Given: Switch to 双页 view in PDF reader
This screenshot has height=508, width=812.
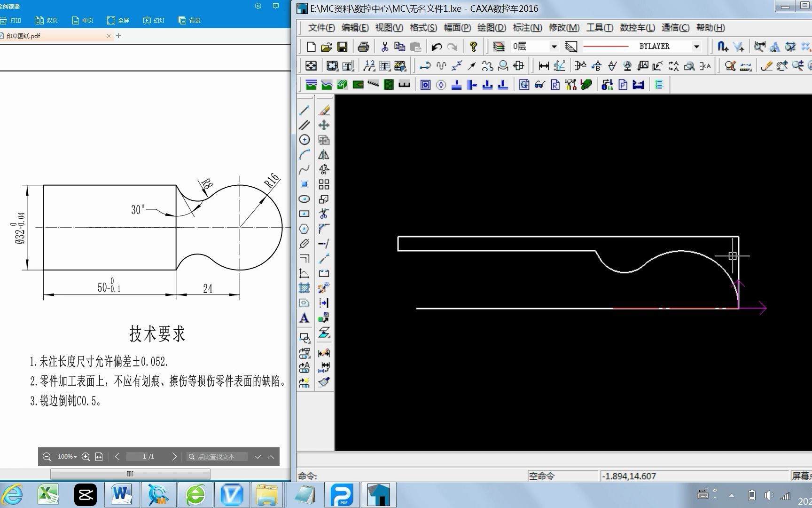Looking at the screenshot, I should click(47, 20).
